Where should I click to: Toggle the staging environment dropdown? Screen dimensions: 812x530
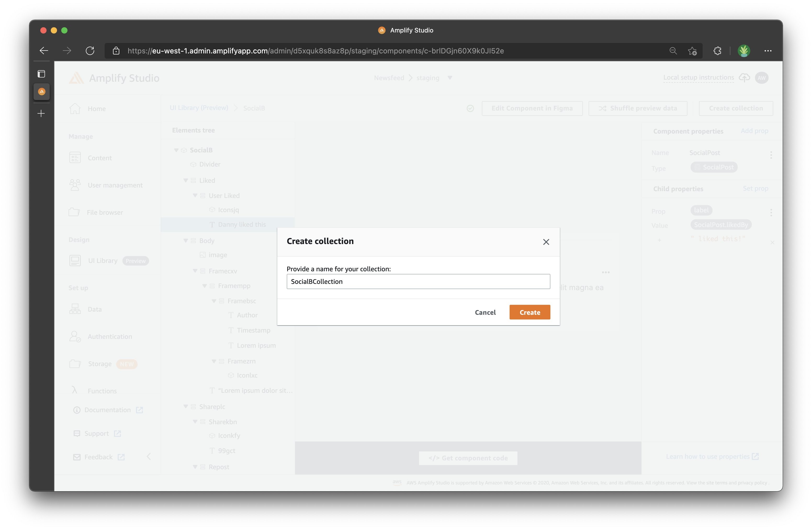[x=450, y=78]
